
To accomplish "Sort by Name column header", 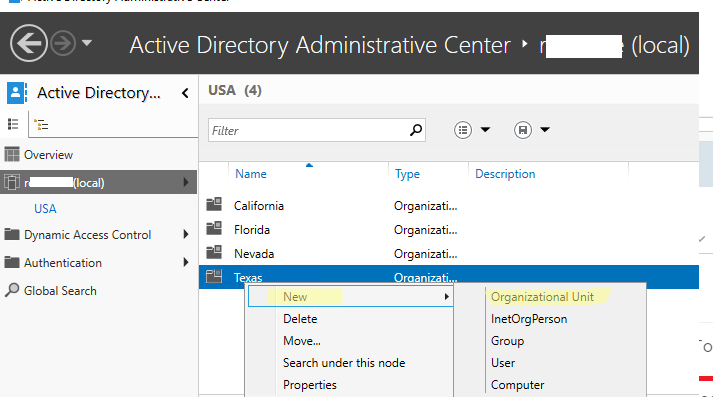I will [x=251, y=174].
